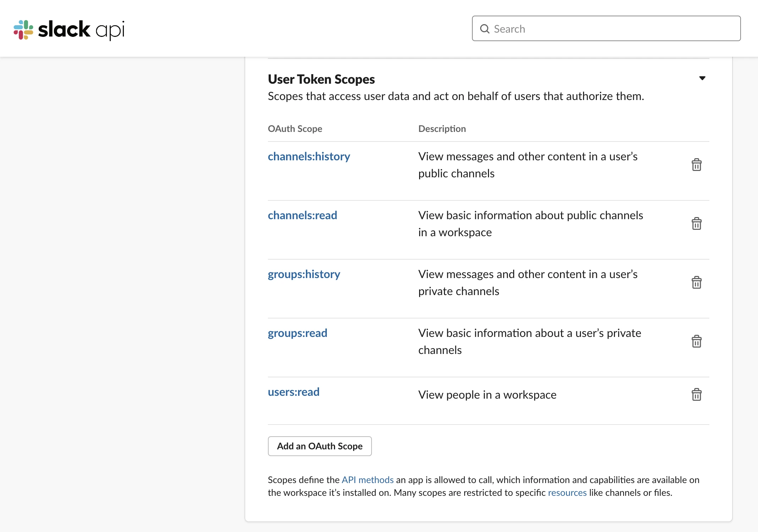The height and width of the screenshot is (532, 758).
Task: Click the User Token Scopes heading
Action: click(x=321, y=79)
